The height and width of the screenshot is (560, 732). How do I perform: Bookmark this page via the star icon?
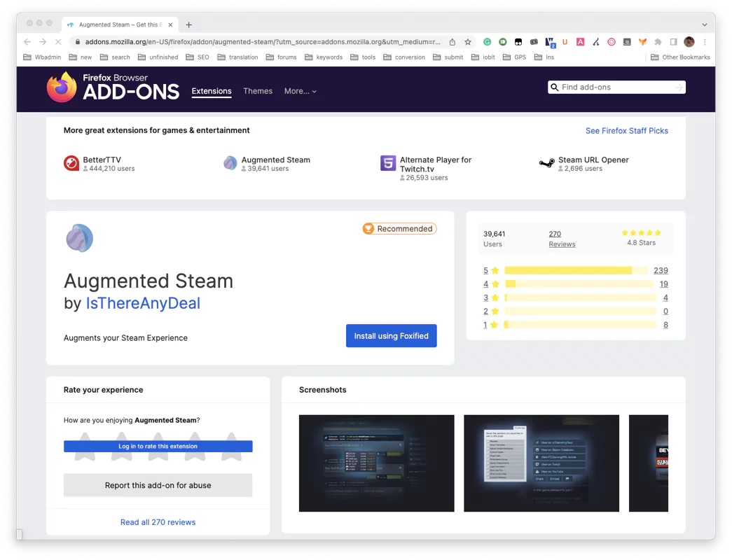point(467,41)
